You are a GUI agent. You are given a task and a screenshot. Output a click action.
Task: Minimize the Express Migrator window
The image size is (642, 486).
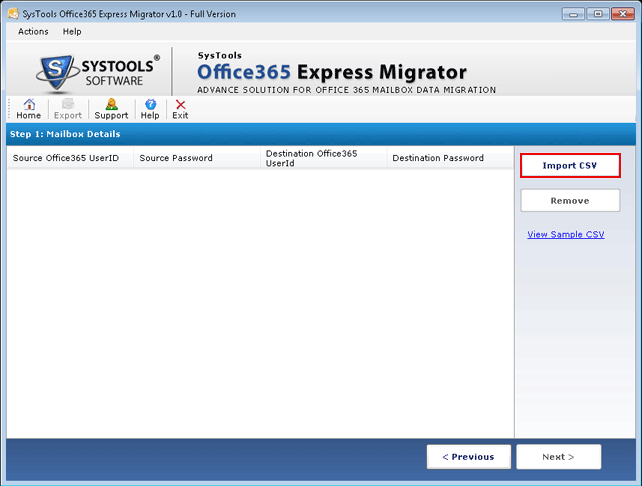click(x=573, y=14)
